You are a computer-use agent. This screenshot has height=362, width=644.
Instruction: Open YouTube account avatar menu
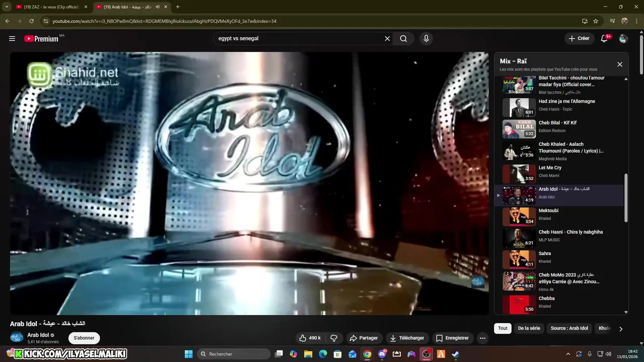[x=623, y=39]
